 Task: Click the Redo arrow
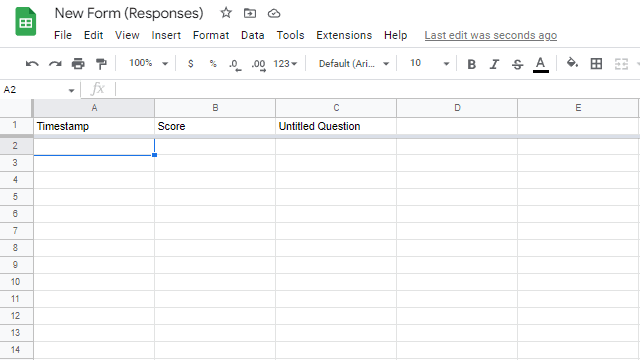(55, 64)
